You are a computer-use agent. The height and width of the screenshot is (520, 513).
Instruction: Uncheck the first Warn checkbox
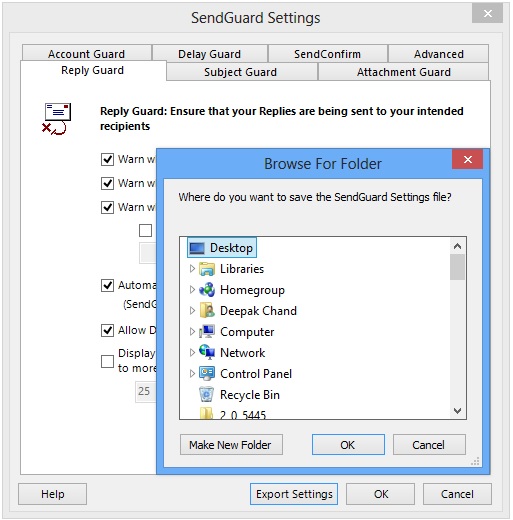coord(107,159)
